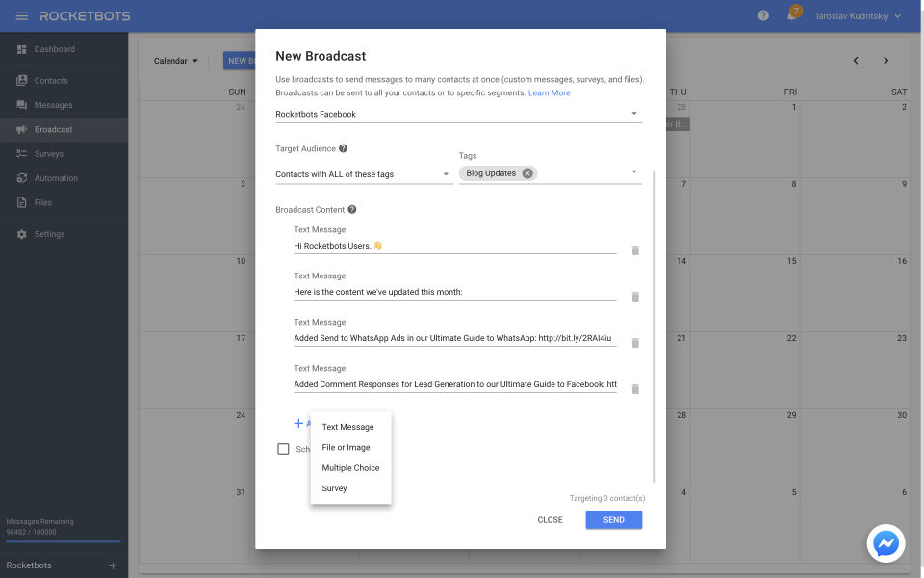Image resolution: width=924 pixels, height=578 pixels.
Task: Open Dashboard in the sidebar
Action: [64, 49]
